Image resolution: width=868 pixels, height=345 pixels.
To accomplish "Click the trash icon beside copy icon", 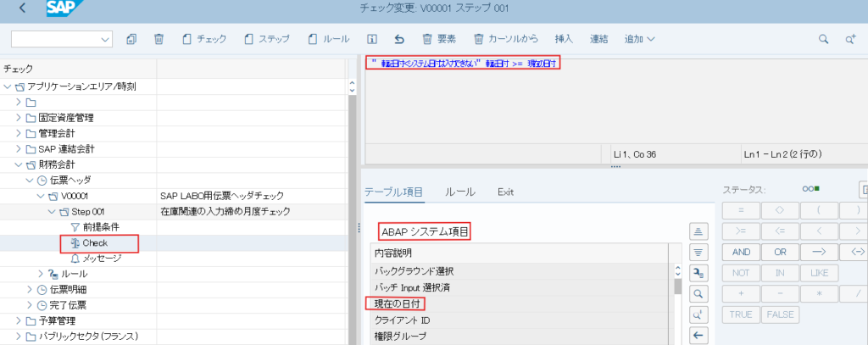I will (159, 39).
